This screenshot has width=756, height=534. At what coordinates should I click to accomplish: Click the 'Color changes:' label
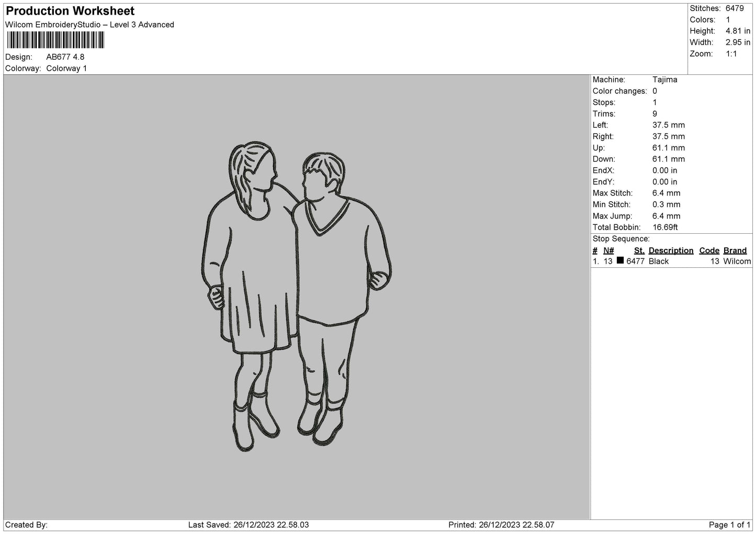pyautogui.click(x=620, y=91)
